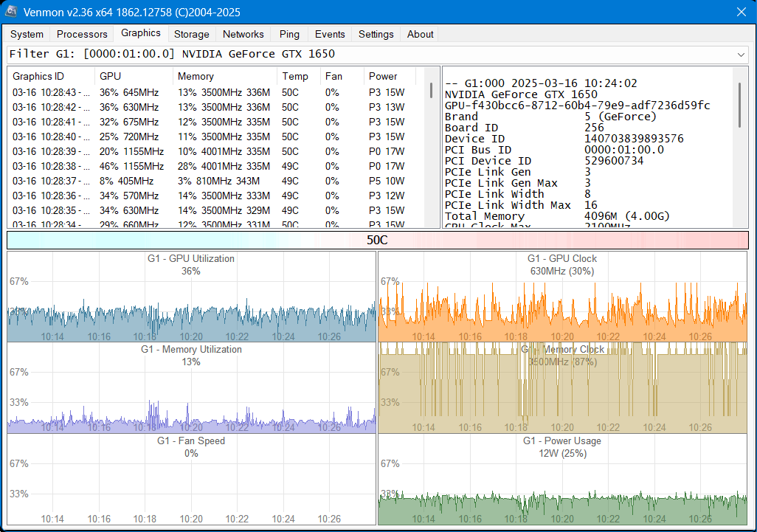Click the Device ID 140703839893576 line
Image resolution: width=757 pixels, height=532 pixels.
[x=564, y=139]
